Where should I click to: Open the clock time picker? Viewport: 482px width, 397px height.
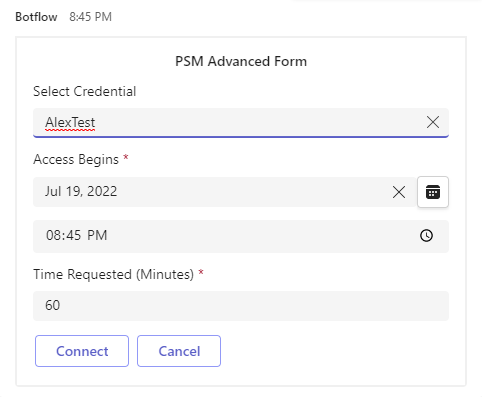click(426, 236)
